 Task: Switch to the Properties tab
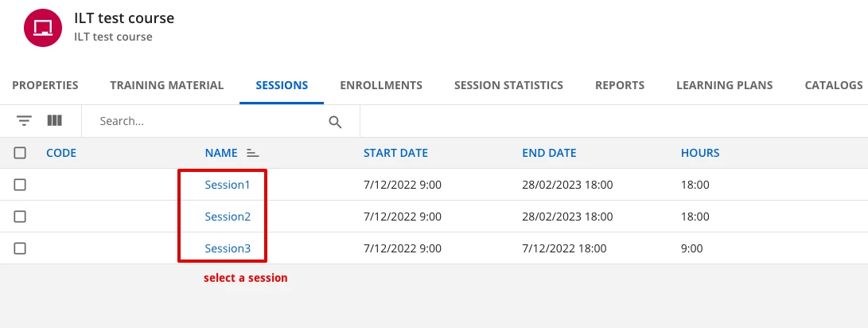45,85
